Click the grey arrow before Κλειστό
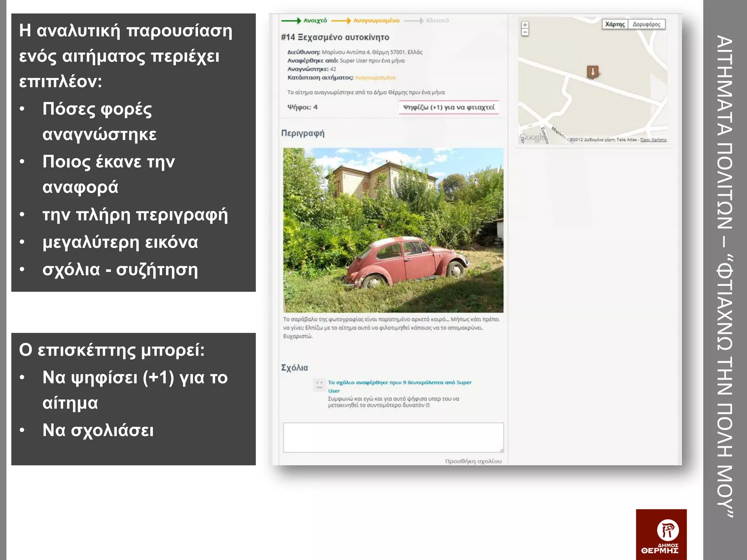This screenshot has width=747, height=560. [414, 21]
